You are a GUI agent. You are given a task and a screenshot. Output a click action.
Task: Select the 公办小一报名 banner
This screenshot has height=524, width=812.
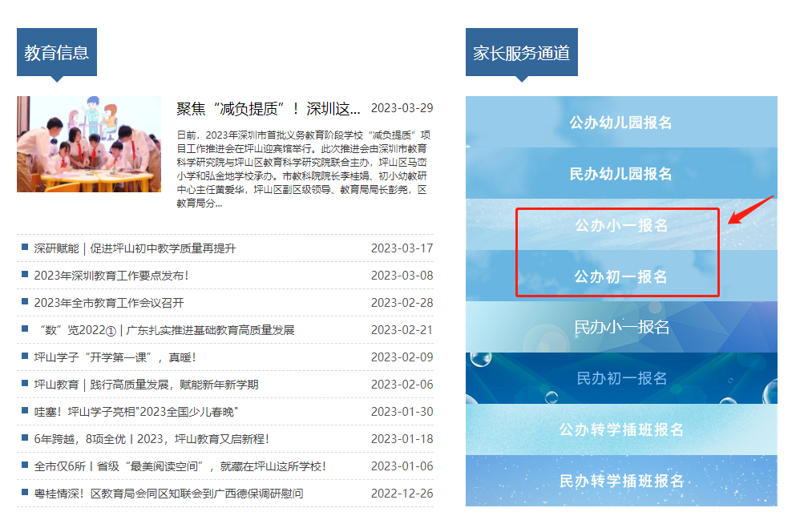pos(621,224)
